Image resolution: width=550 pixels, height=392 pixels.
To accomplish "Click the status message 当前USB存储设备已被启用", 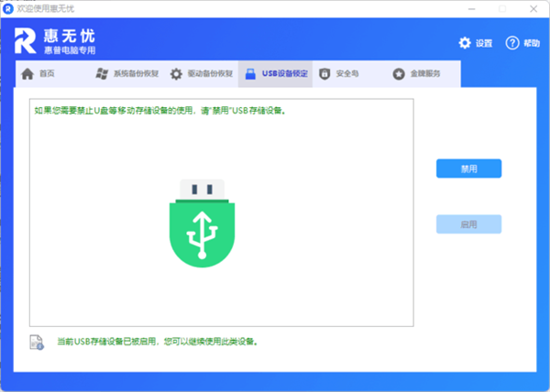I will (157, 343).
